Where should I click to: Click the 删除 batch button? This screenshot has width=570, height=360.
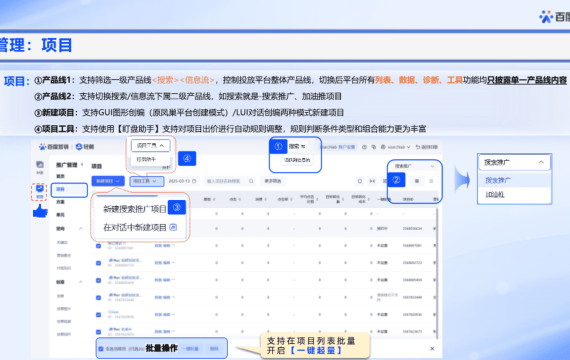(x=214, y=349)
